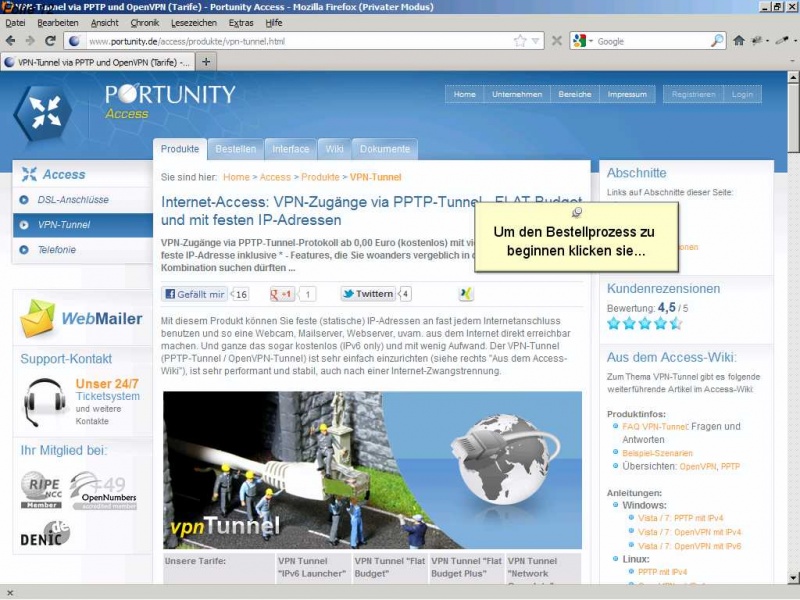This screenshot has width=800, height=600.
Task: Switch to the Wiki tab
Action: (x=334, y=149)
